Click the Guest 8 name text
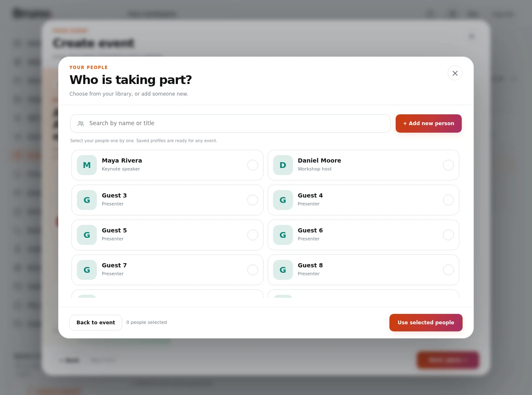 (310, 265)
